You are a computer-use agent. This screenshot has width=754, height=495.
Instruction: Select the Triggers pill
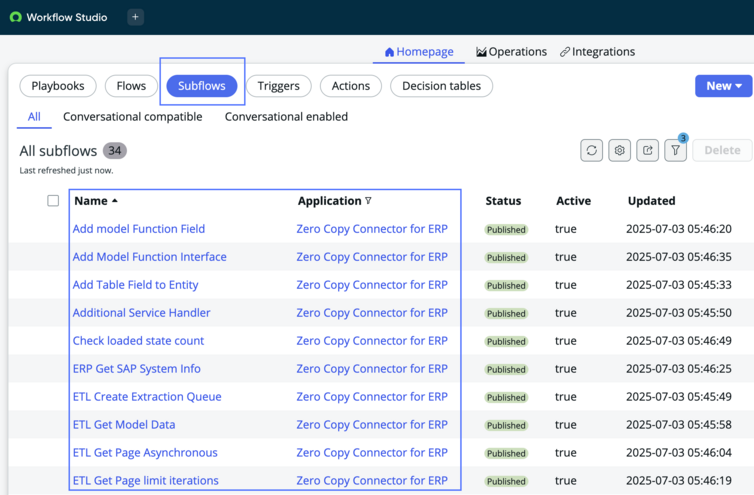[x=278, y=86]
